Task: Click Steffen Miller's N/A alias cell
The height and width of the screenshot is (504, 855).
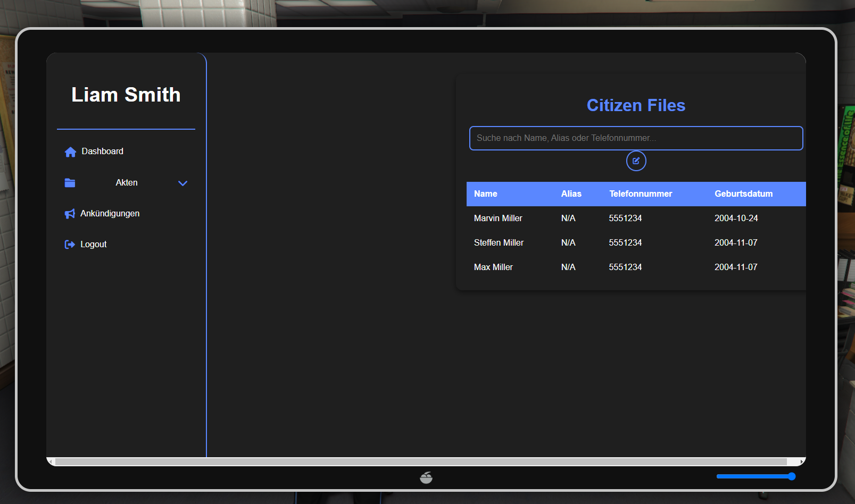Action: (568, 243)
